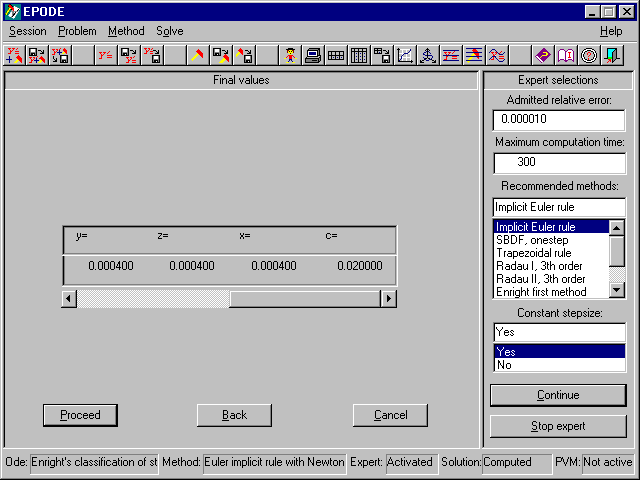Select No for constant stepsize
This screenshot has width=640, height=480.
(x=559, y=365)
